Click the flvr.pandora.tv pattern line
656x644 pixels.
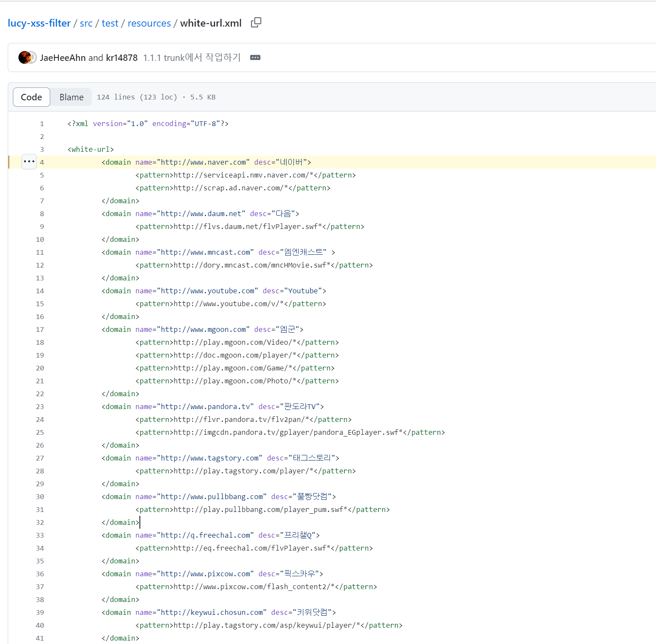tap(244, 419)
